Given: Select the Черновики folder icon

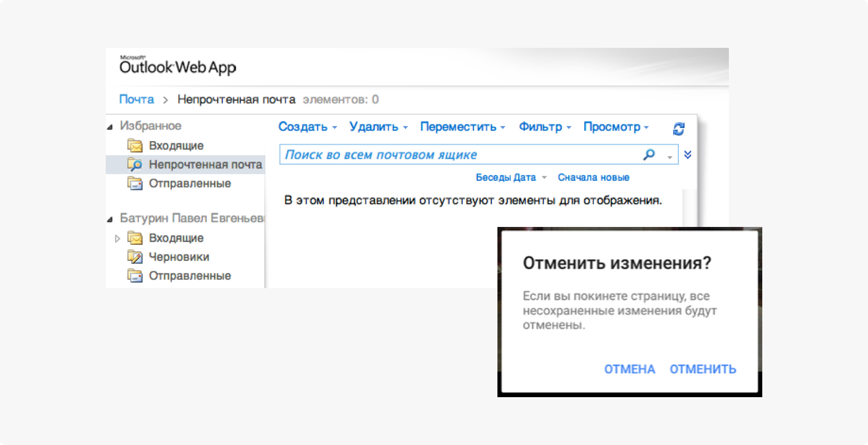Looking at the screenshot, I should (x=135, y=256).
